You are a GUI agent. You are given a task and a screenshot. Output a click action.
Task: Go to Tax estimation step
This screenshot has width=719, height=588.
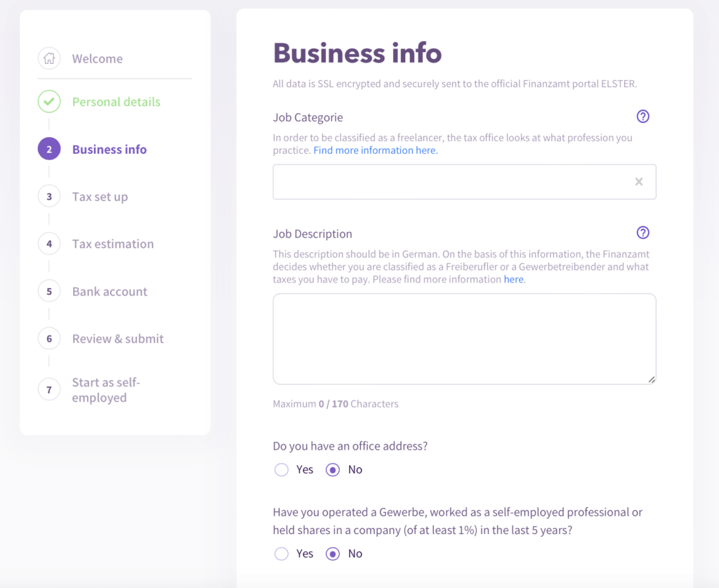pos(112,244)
